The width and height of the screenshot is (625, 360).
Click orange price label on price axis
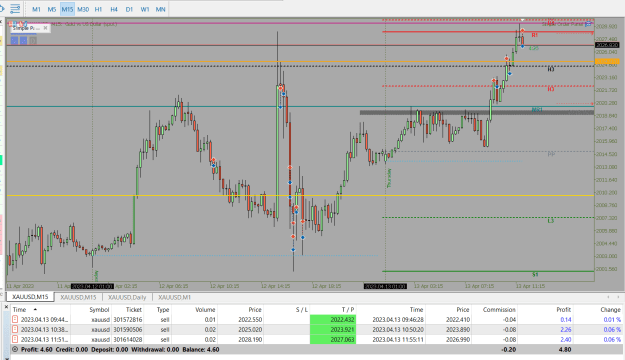click(x=607, y=61)
